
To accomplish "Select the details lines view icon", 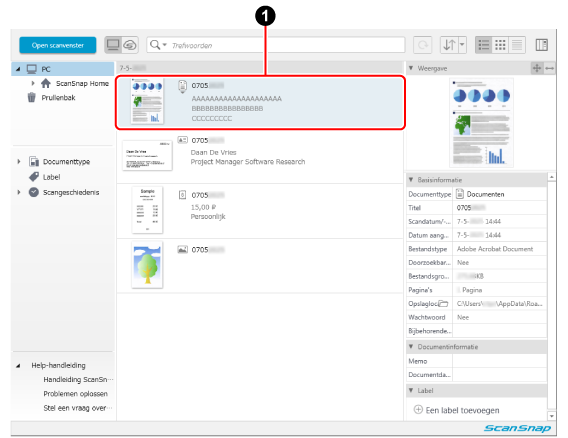I will click(517, 45).
